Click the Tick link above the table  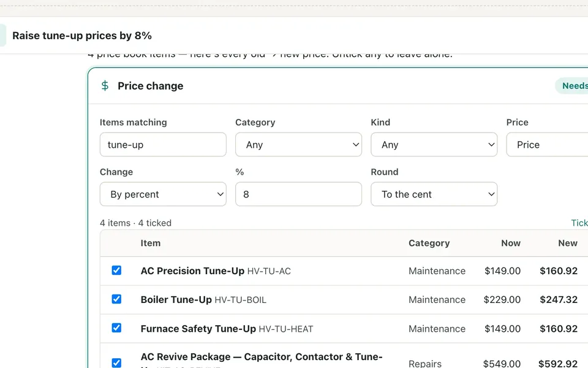point(579,223)
